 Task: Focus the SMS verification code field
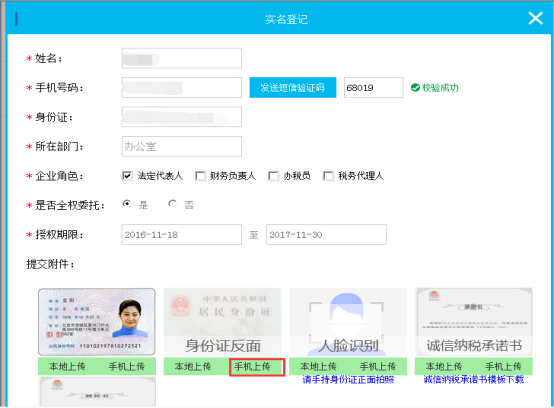[373, 87]
